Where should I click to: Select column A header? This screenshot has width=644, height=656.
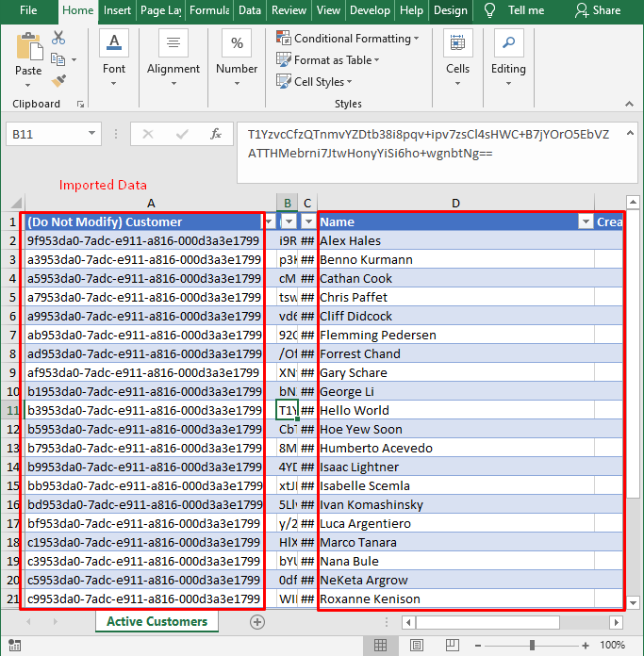tap(151, 204)
